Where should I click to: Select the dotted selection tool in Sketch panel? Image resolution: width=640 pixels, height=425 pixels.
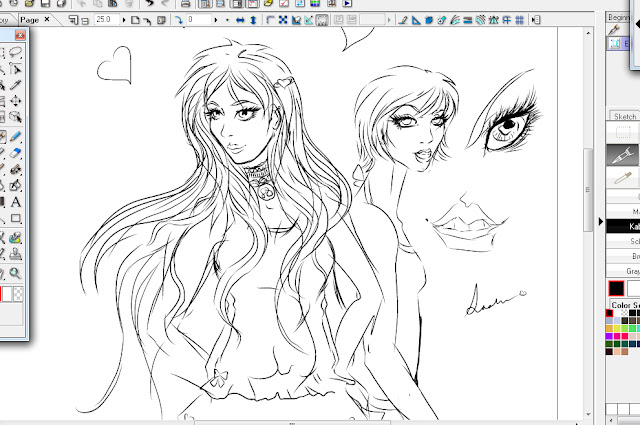[x=623, y=132]
